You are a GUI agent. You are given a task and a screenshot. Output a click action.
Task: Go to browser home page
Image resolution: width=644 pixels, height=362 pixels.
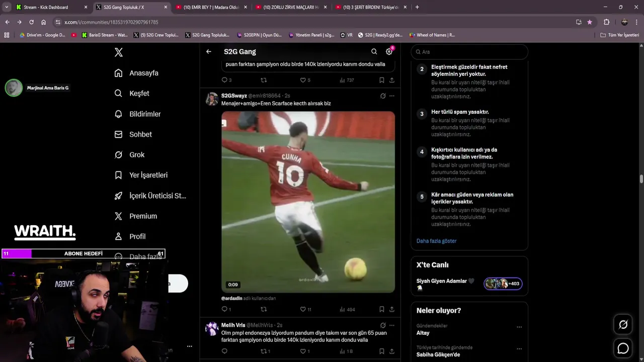[x=43, y=22]
